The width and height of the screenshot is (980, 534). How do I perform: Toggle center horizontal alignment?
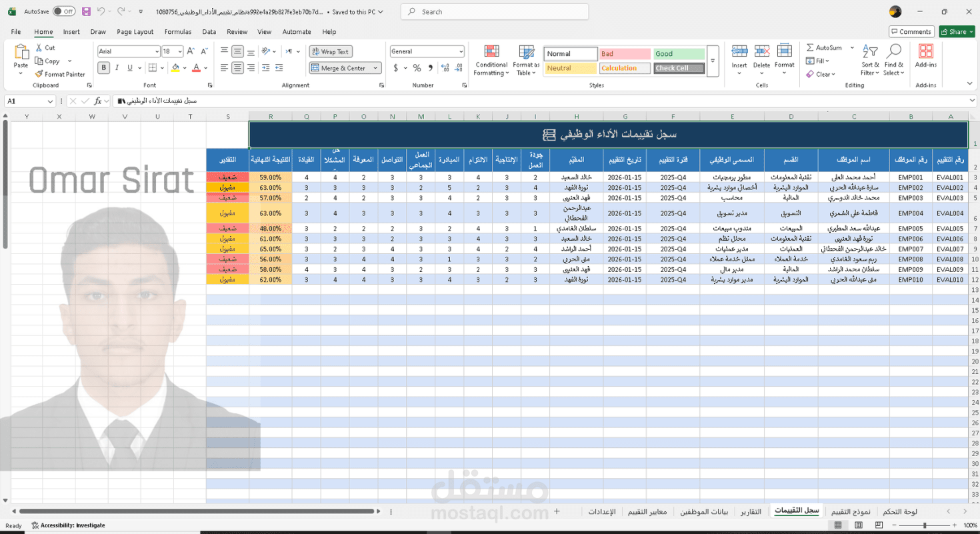[237, 68]
